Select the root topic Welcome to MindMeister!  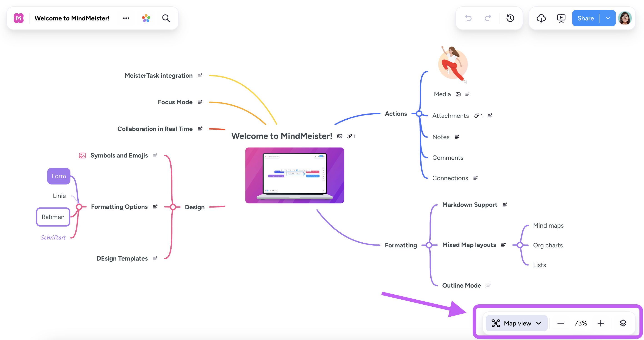[282, 136]
